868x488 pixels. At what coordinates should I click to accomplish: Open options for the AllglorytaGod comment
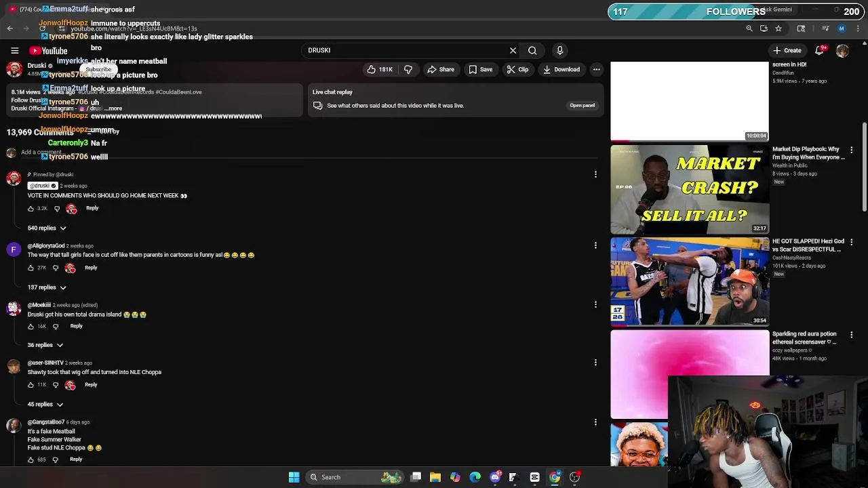click(595, 245)
